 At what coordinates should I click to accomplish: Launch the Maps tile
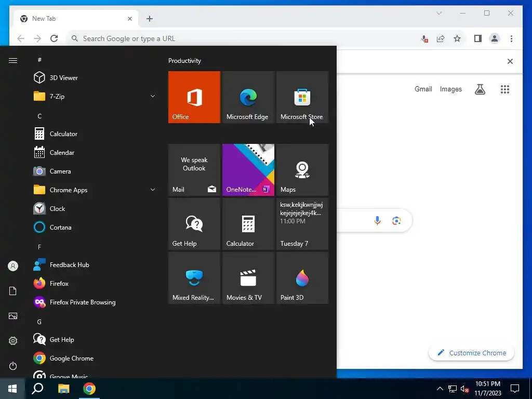click(302, 170)
